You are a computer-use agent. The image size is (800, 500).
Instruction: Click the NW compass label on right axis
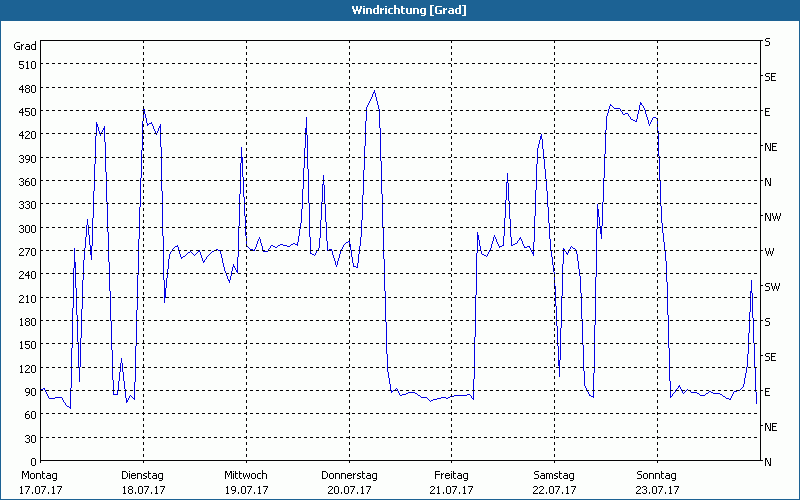point(771,217)
